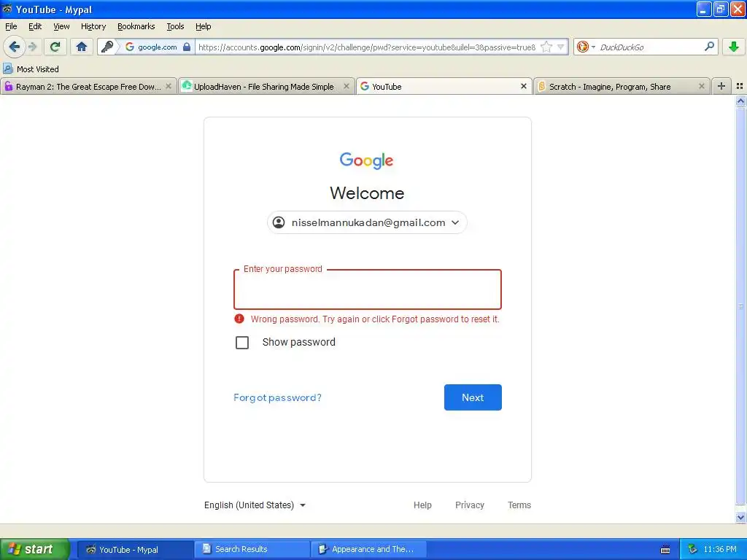Open the URL history dropdown arrow

561,47
